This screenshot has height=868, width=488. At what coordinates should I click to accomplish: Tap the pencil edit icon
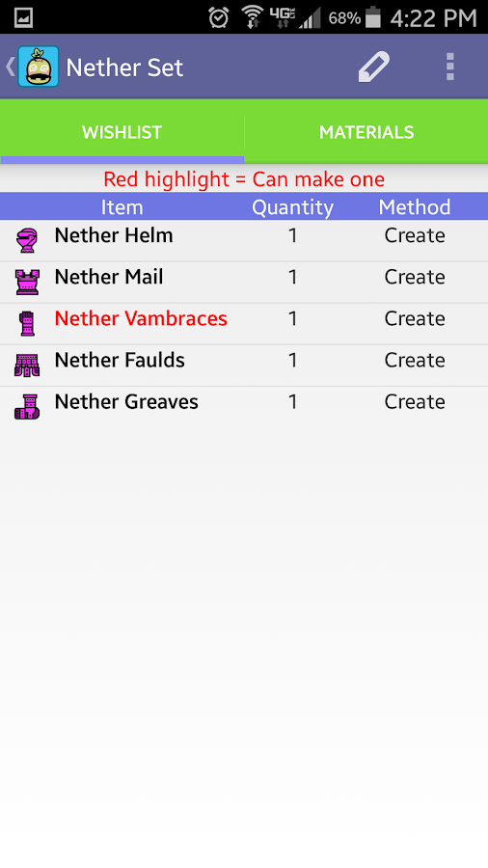pyautogui.click(x=374, y=67)
